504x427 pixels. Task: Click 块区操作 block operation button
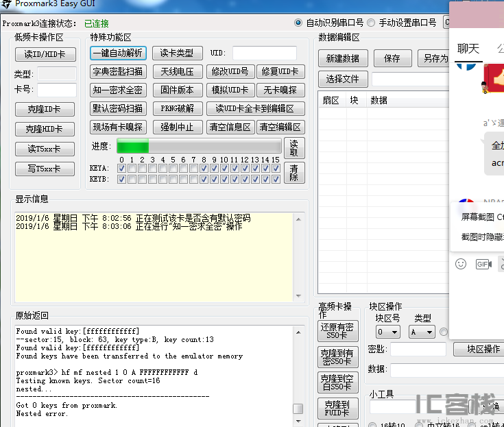coord(479,350)
